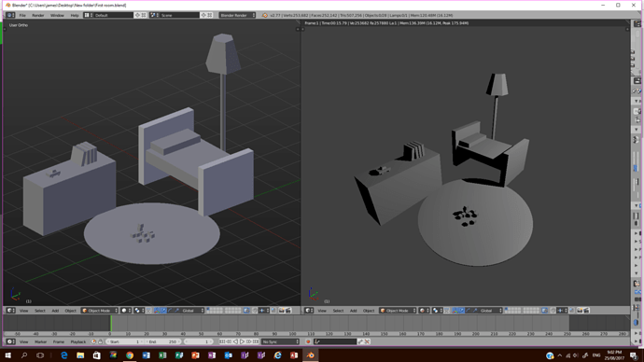Viewport: 644px width, 362px height.
Task: Open the Help menu
Action: click(x=75, y=15)
